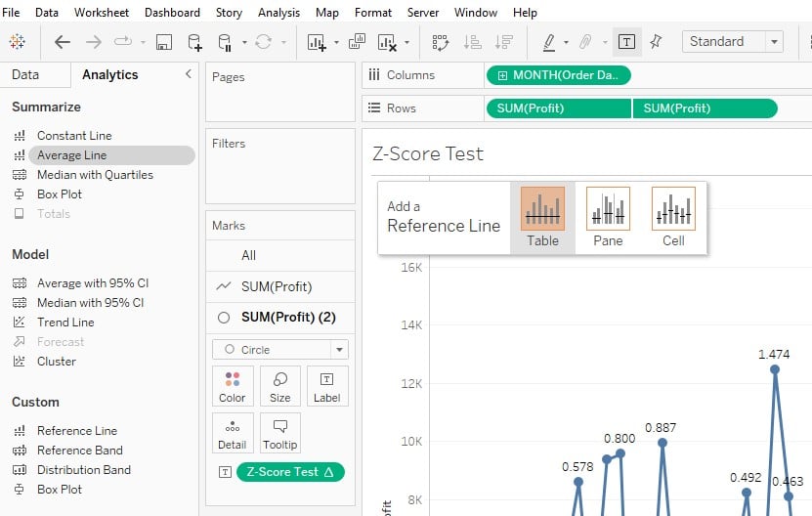Click the Z-Score Test pill in the Marks card
The width and height of the screenshot is (812, 516).
[x=290, y=472]
